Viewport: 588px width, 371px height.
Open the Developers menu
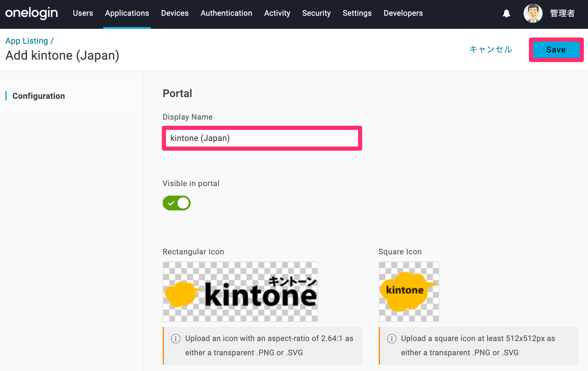pyautogui.click(x=403, y=13)
